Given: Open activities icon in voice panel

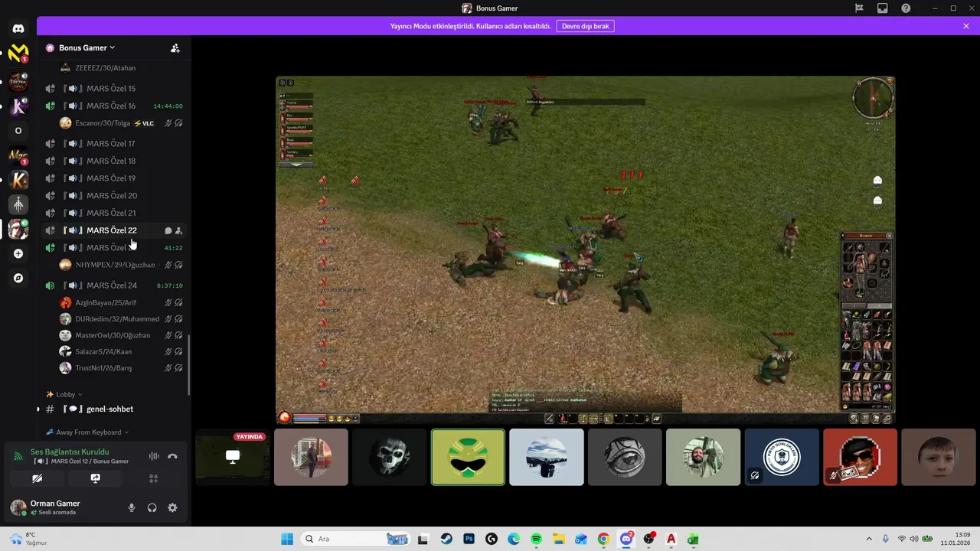Looking at the screenshot, I should pos(153,478).
